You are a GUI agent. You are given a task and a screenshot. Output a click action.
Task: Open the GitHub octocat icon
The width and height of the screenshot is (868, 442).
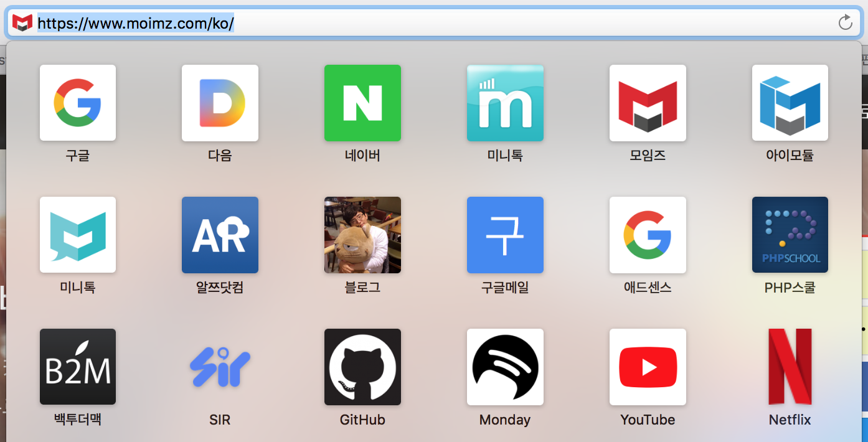coord(362,367)
